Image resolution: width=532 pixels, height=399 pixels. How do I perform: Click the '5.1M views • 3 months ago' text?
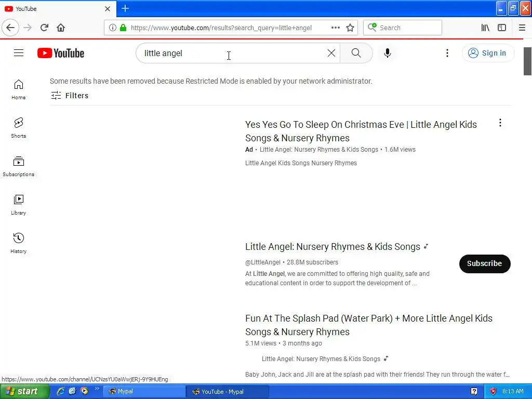tap(283, 343)
